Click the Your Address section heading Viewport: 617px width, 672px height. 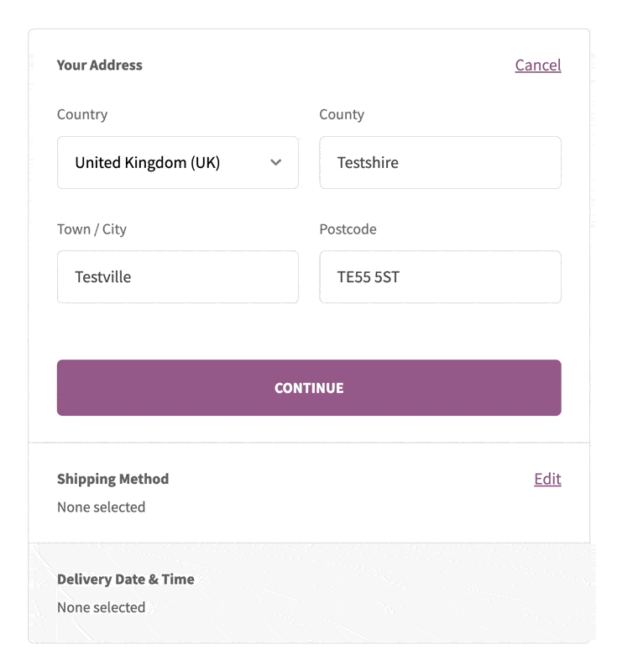point(99,66)
